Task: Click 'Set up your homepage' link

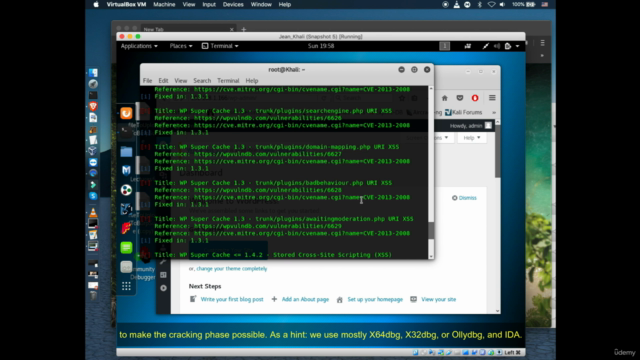Action: (x=375, y=299)
